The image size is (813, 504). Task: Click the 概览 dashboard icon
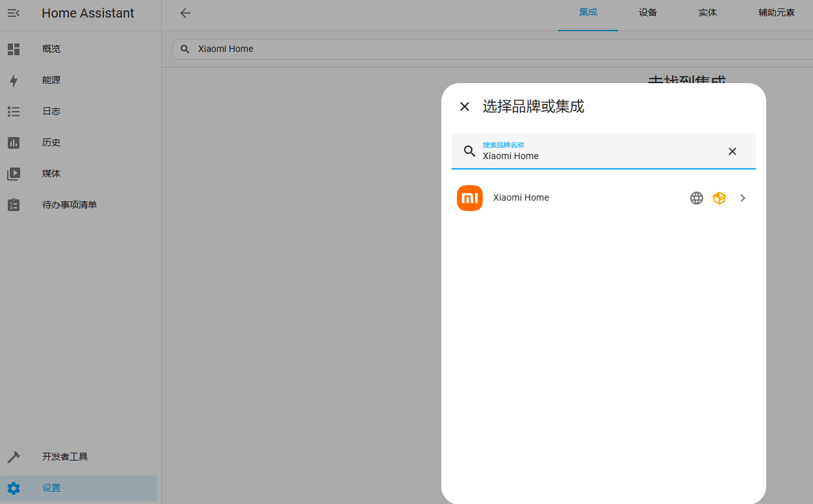click(x=14, y=49)
